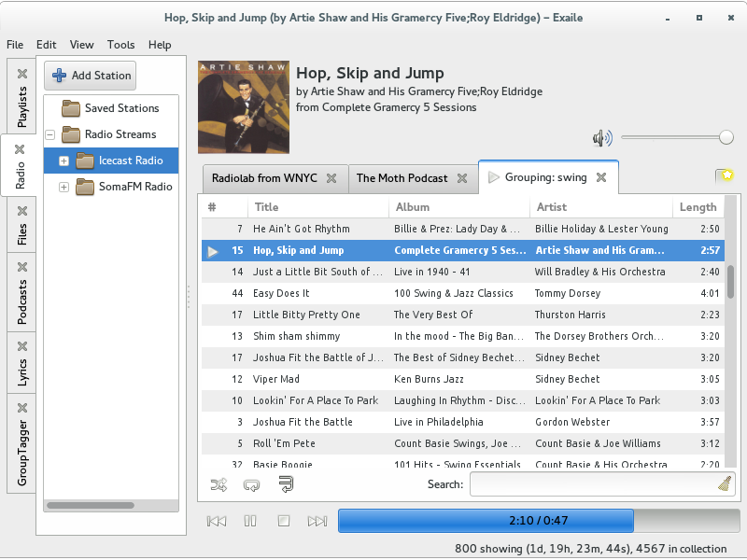The width and height of the screenshot is (747, 560).
Task: Toggle repeat playback mode
Action: tap(251, 484)
